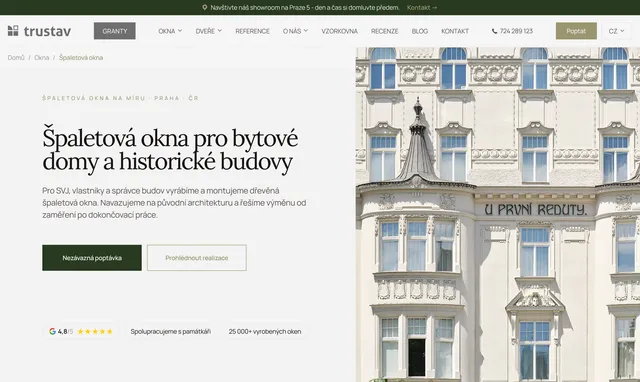Click the heading 'Špaletová okna pro bytové domy'
The width and height of the screenshot is (640, 382).
click(x=170, y=150)
